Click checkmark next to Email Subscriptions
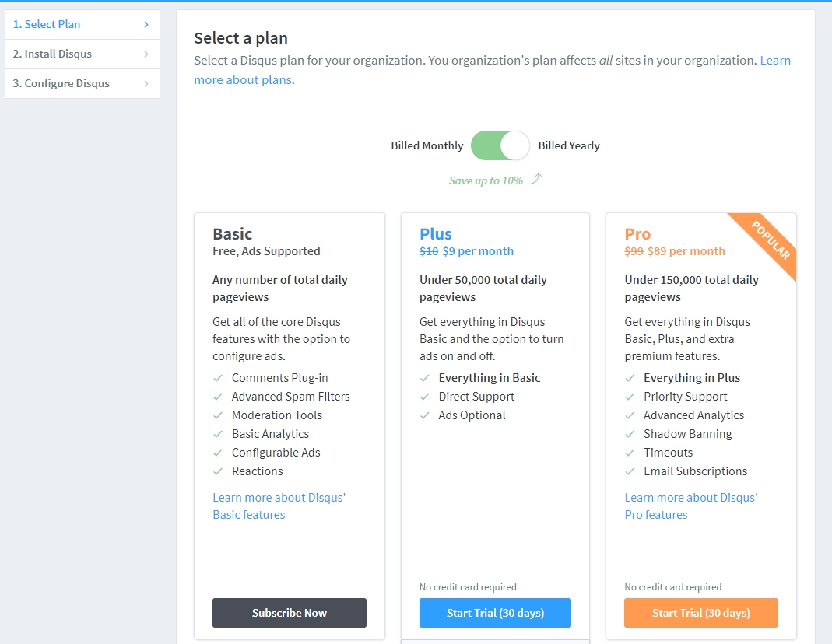The height and width of the screenshot is (644, 832). (630, 471)
